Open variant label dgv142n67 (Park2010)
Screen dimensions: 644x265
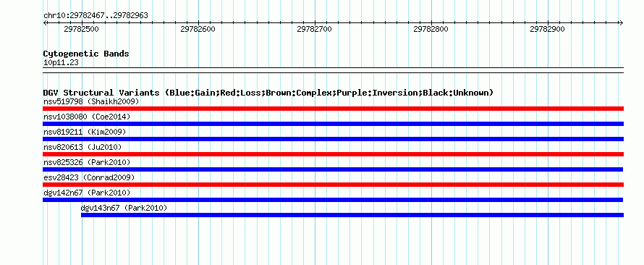(87, 193)
